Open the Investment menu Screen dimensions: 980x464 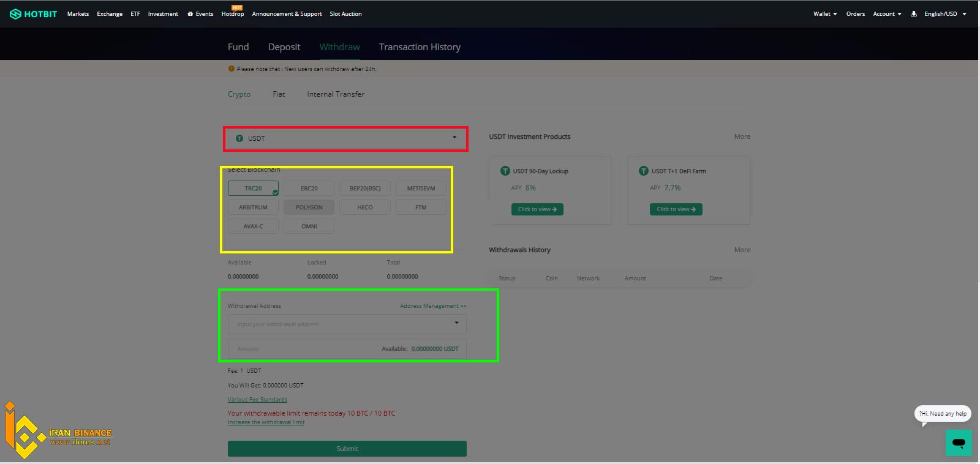coord(163,13)
